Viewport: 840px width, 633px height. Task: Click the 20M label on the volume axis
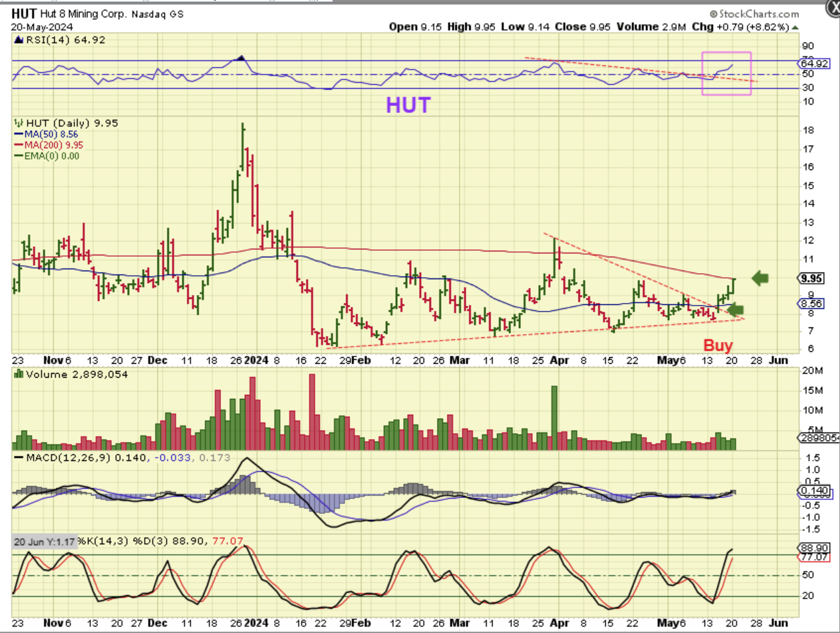coord(813,371)
